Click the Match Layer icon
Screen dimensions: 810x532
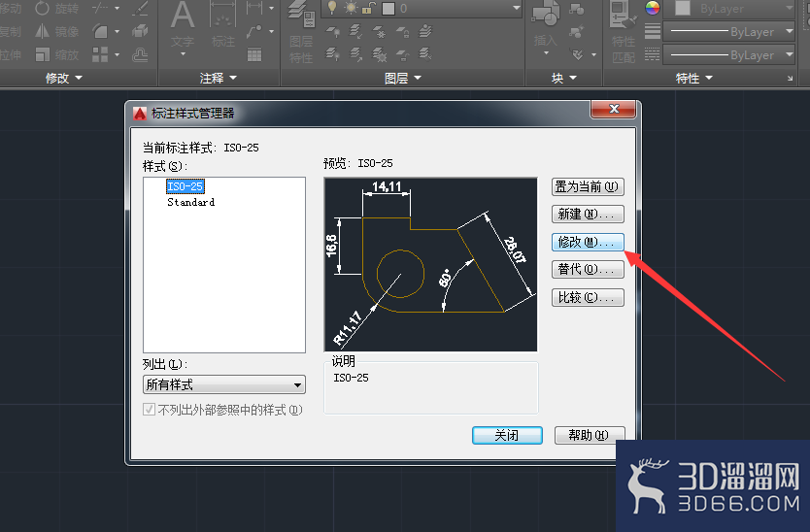pos(425,53)
